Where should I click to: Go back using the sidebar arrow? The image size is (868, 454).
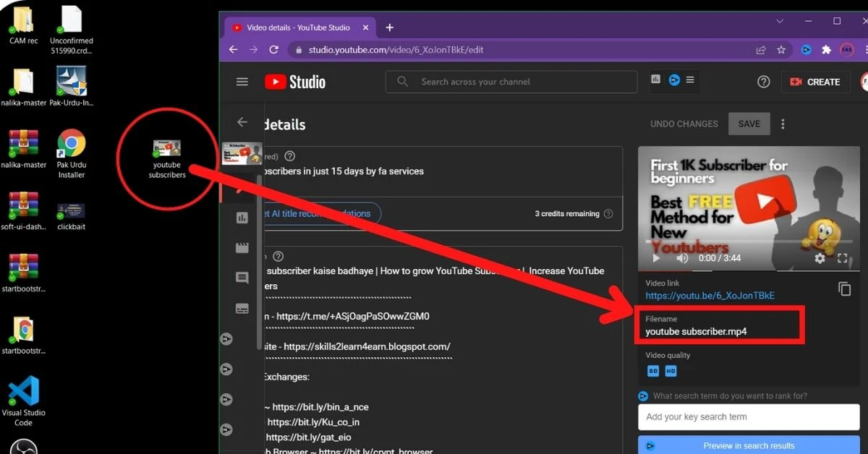pos(242,122)
